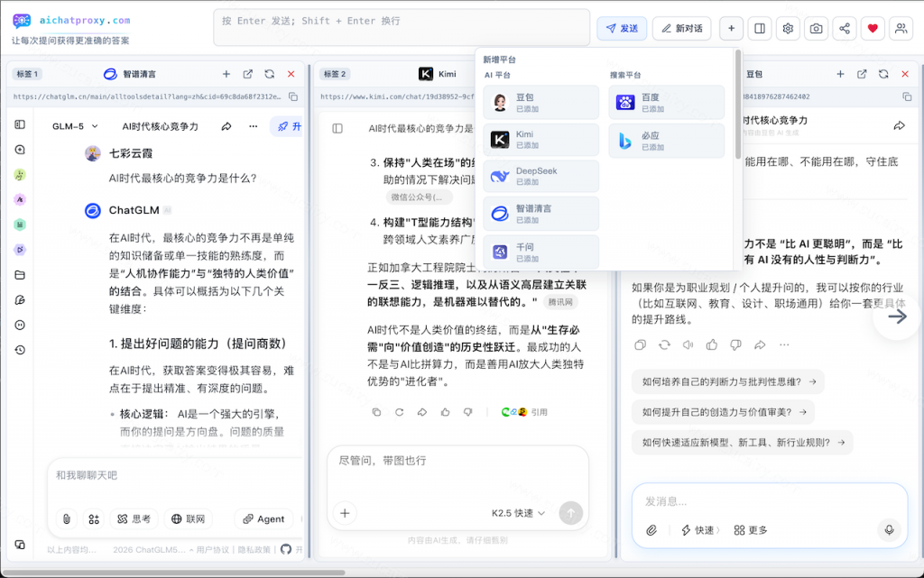Click the Kimi send arrow button
Screen dimensions: 924x578
coord(570,513)
